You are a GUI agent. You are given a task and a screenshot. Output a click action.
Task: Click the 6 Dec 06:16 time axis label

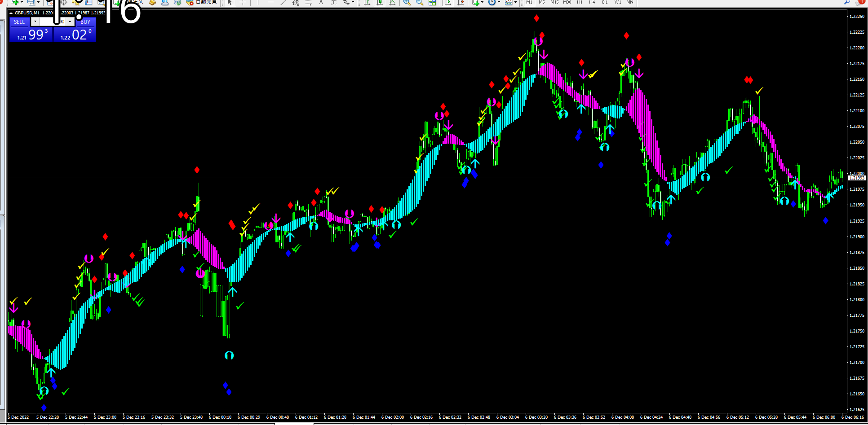(853, 417)
